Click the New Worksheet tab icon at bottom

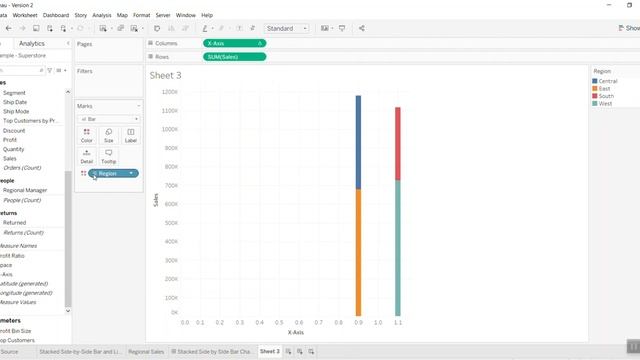pos(288,351)
